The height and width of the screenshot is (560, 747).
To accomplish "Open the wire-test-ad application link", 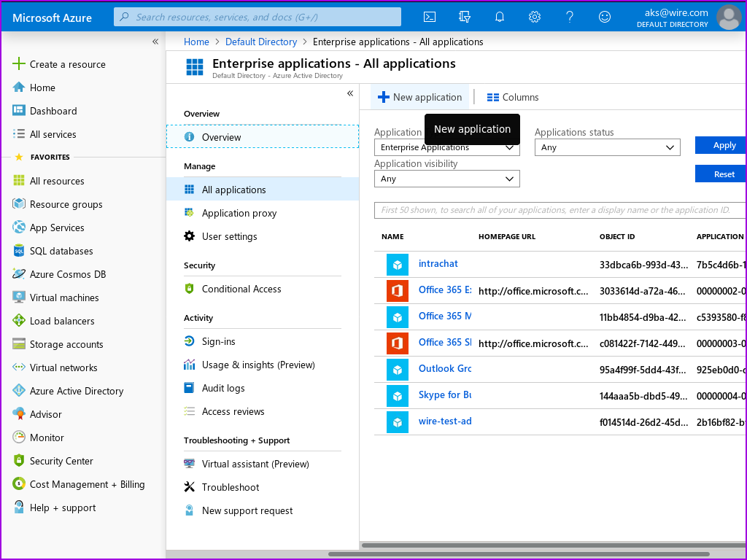I will [445, 421].
